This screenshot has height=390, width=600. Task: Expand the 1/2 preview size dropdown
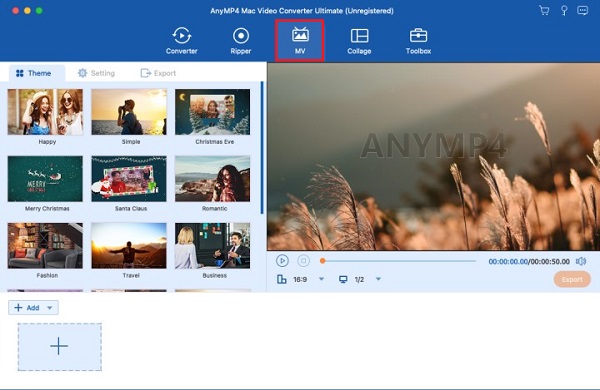[378, 279]
